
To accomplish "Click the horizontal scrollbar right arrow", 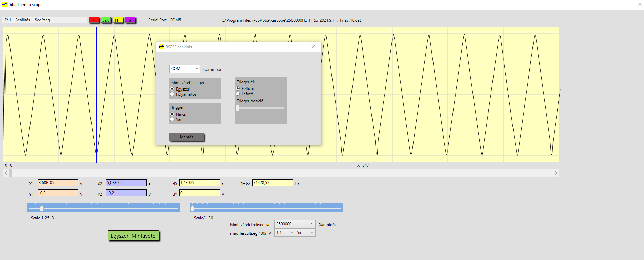I will pos(556,173).
